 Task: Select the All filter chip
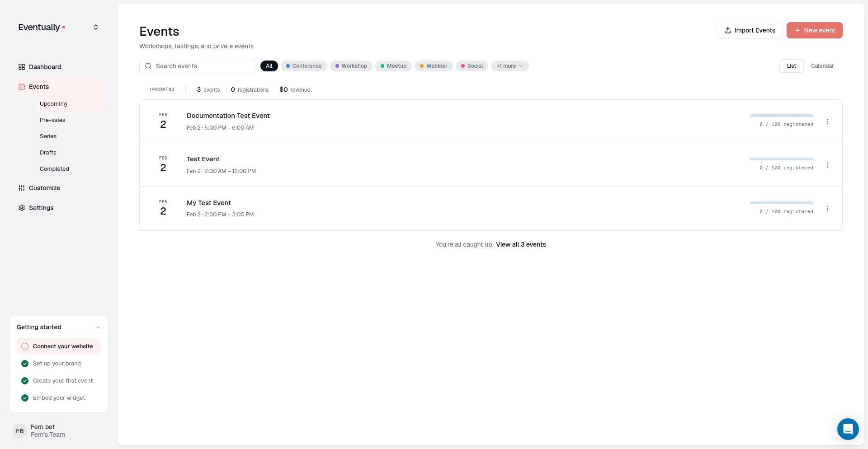coord(269,66)
